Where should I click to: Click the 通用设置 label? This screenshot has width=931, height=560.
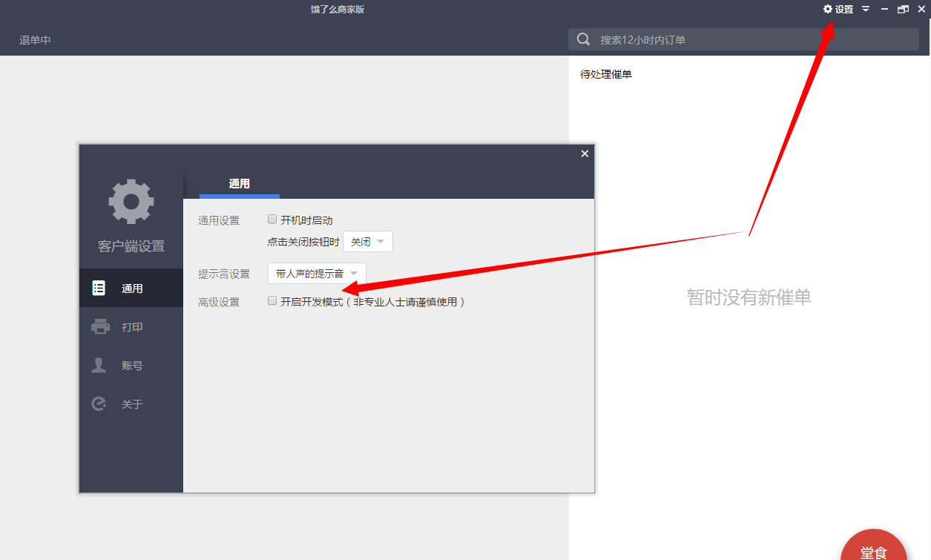click(x=219, y=220)
